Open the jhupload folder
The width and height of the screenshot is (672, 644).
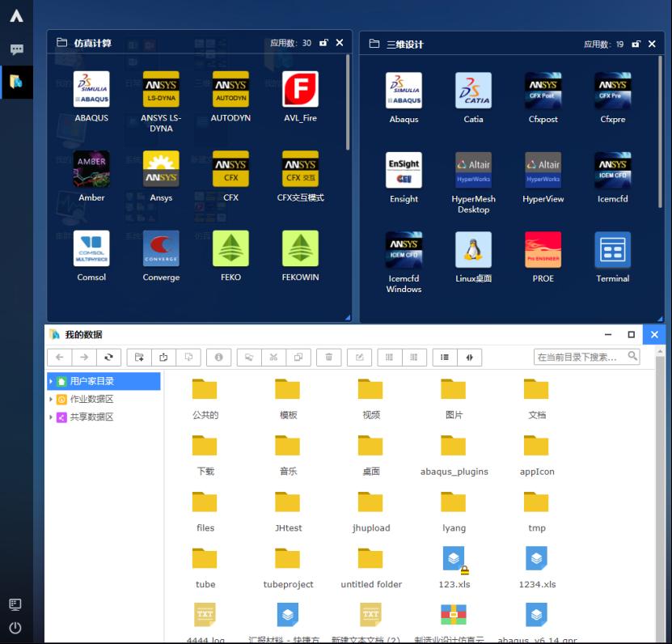click(370, 512)
